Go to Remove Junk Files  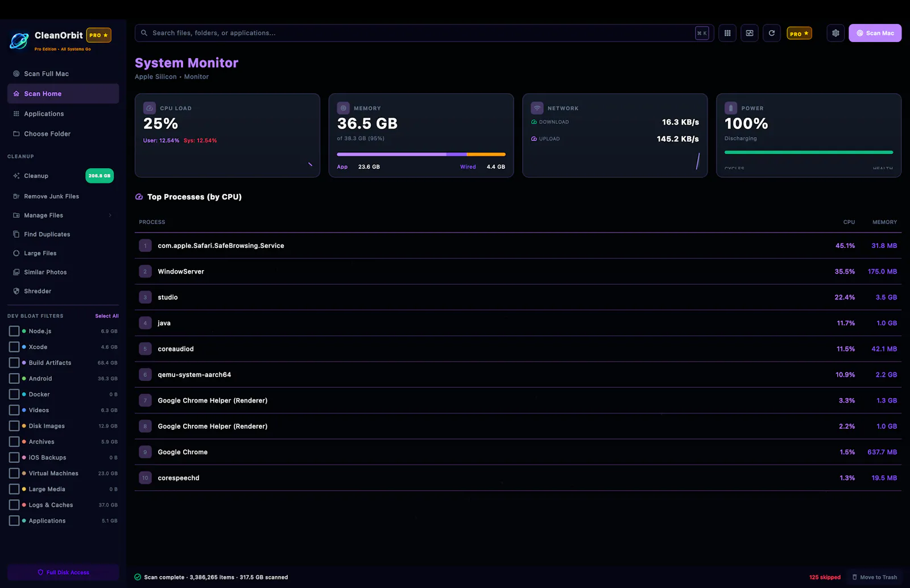coord(63,196)
